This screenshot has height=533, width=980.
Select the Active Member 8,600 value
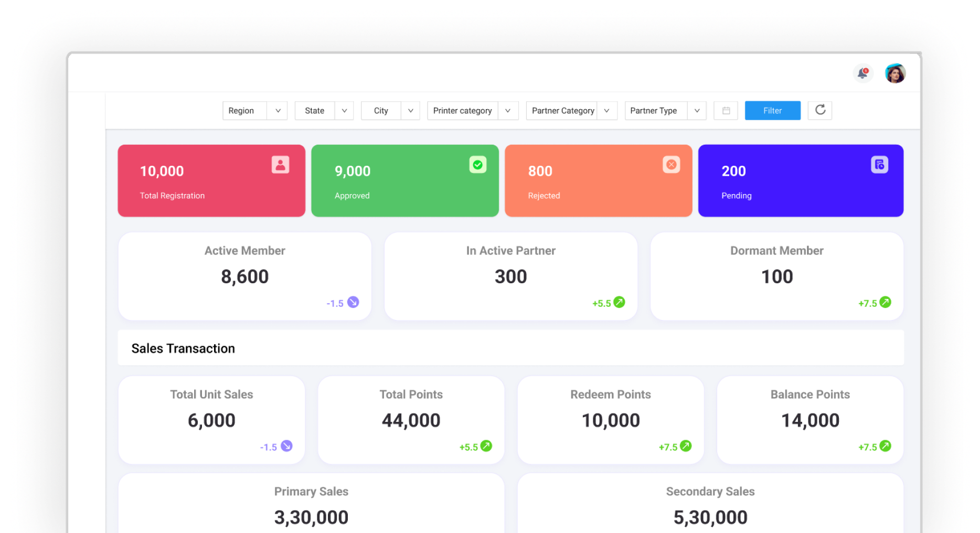244,277
